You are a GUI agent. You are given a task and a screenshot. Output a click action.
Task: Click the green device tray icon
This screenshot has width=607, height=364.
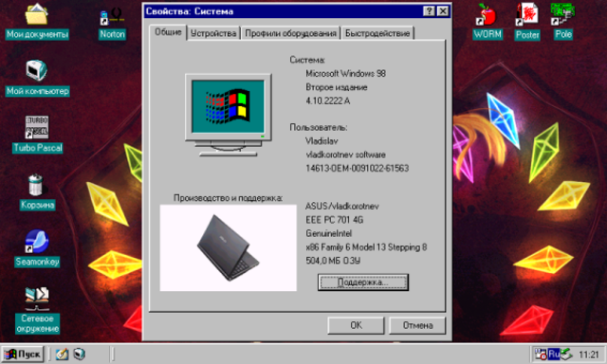pos(566,354)
